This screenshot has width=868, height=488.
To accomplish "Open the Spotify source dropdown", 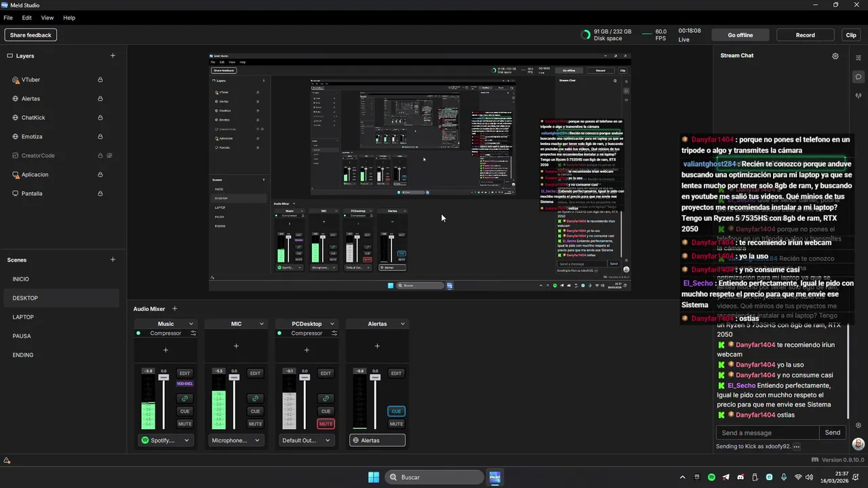I will click(165, 441).
